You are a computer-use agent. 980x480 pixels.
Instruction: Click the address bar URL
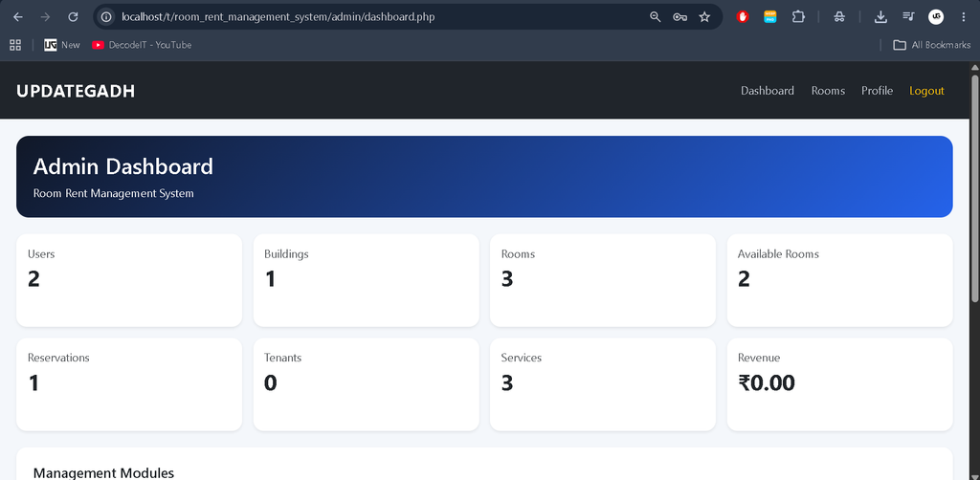[278, 17]
